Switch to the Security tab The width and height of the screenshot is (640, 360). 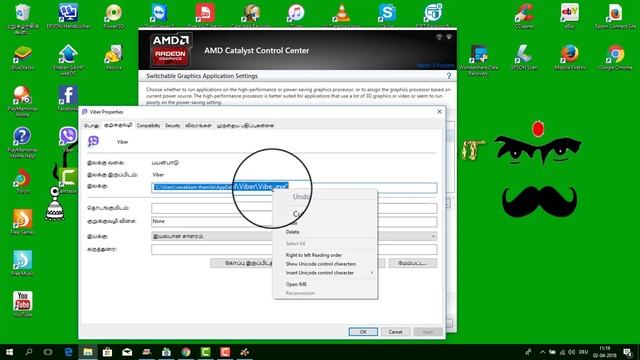click(172, 125)
